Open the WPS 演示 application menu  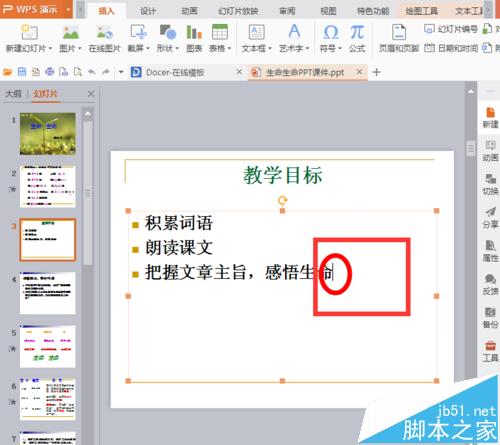pyautogui.click(x=36, y=9)
